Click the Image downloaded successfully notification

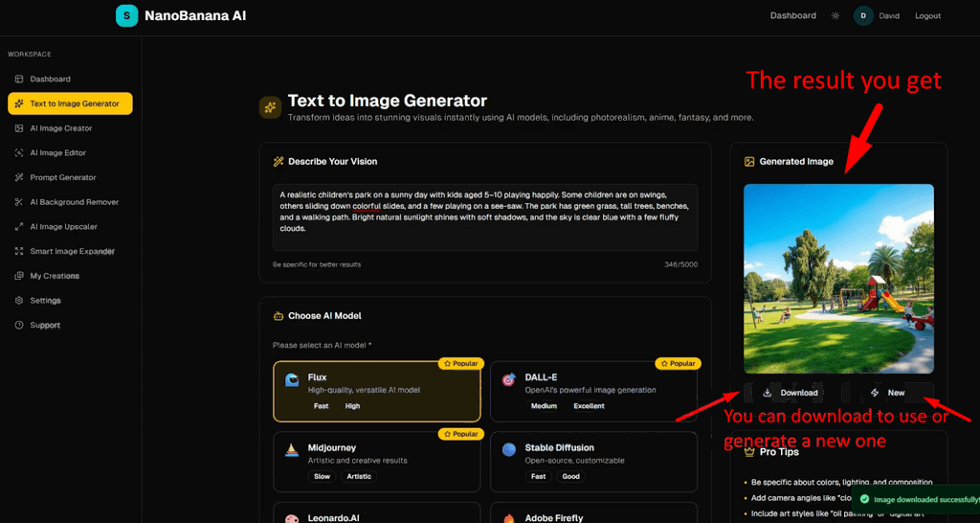[916, 499]
